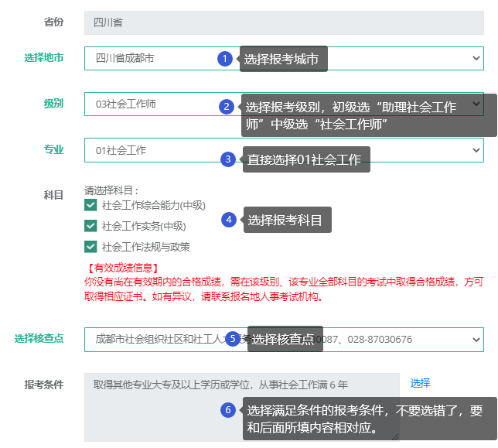The height and width of the screenshot is (448, 498).
Task: Expand the 级别 level dropdown arrow
Action: tap(476, 104)
